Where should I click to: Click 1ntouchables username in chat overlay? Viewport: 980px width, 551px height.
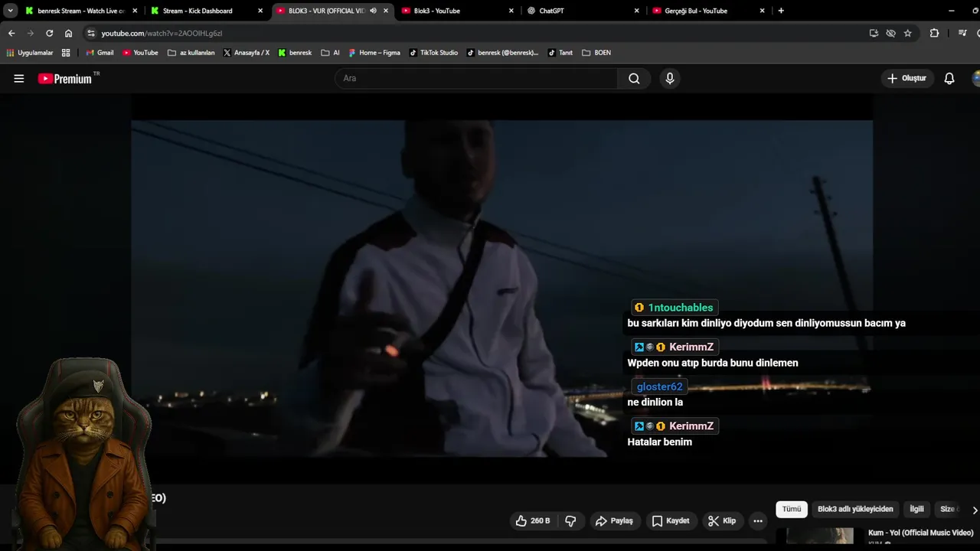point(681,308)
